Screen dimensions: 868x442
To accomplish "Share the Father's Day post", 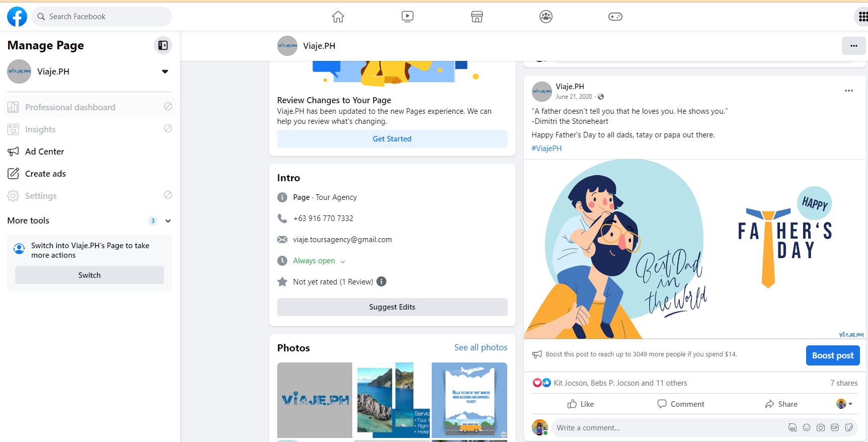I will (781, 404).
